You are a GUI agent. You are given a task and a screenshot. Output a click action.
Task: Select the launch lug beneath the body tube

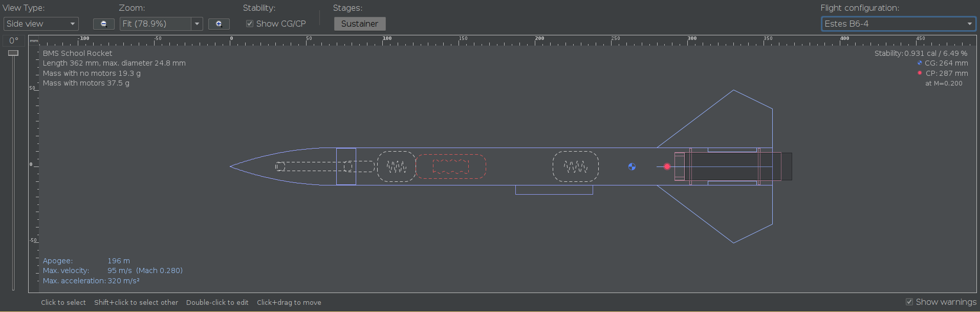pyautogui.click(x=554, y=190)
